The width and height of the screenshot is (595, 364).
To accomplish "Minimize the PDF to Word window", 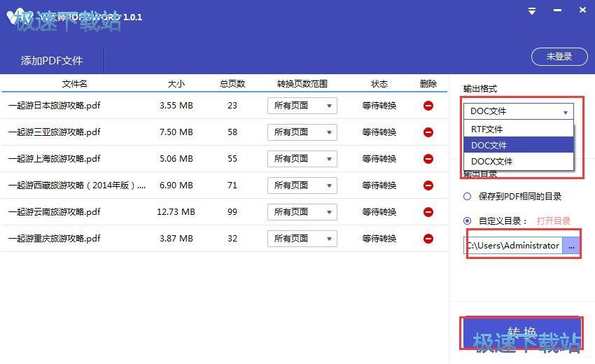I will click(x=557, y=10).
